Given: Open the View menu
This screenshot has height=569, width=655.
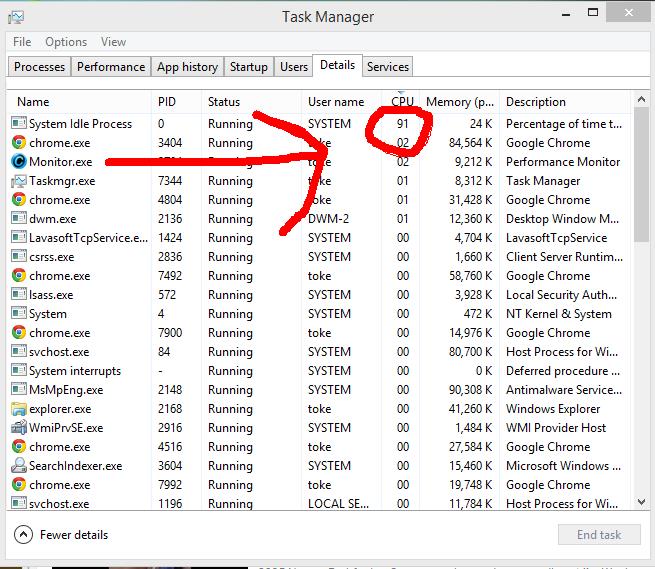Looking at the screenshot, I should (113, 42).
